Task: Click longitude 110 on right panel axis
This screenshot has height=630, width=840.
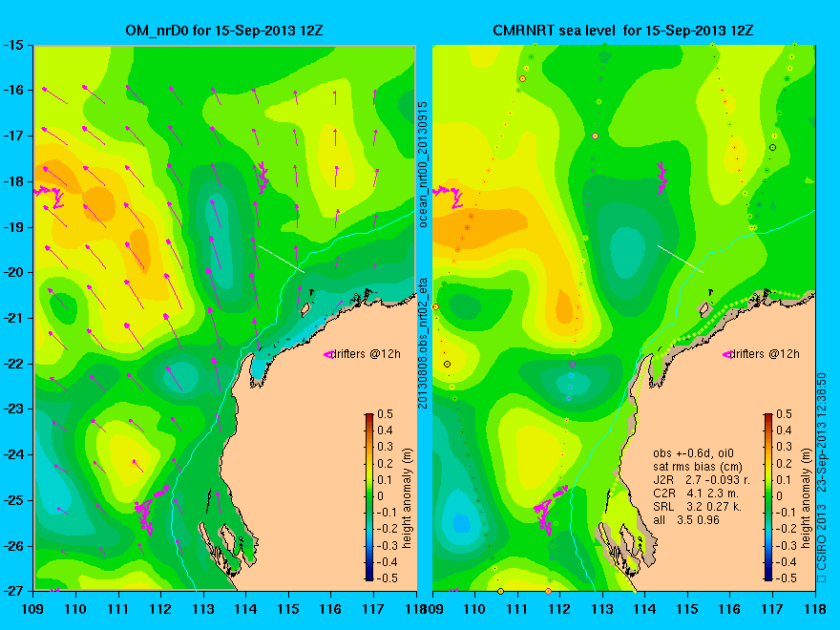Action: [x=474, y=609]
